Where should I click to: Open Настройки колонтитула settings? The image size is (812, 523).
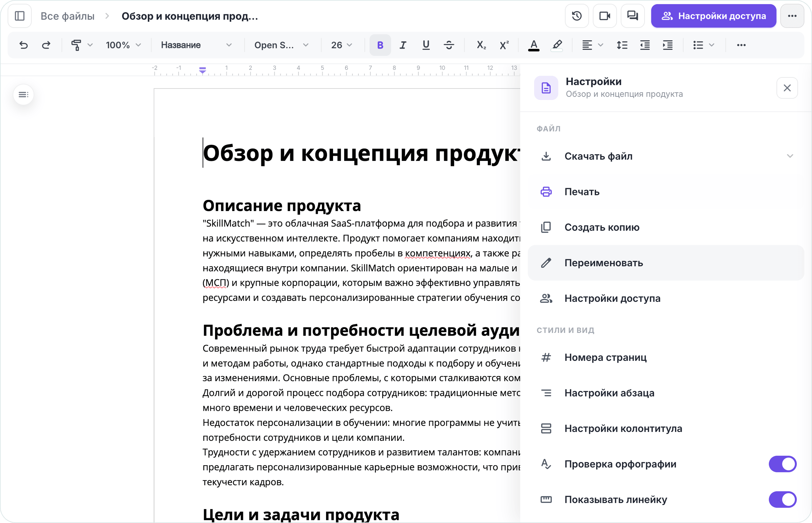666,428
